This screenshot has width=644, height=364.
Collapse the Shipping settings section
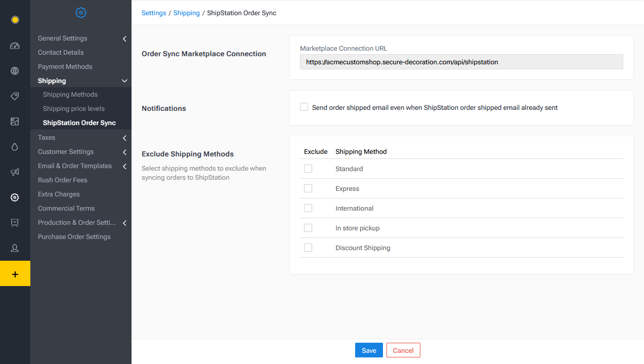[124, 80]
